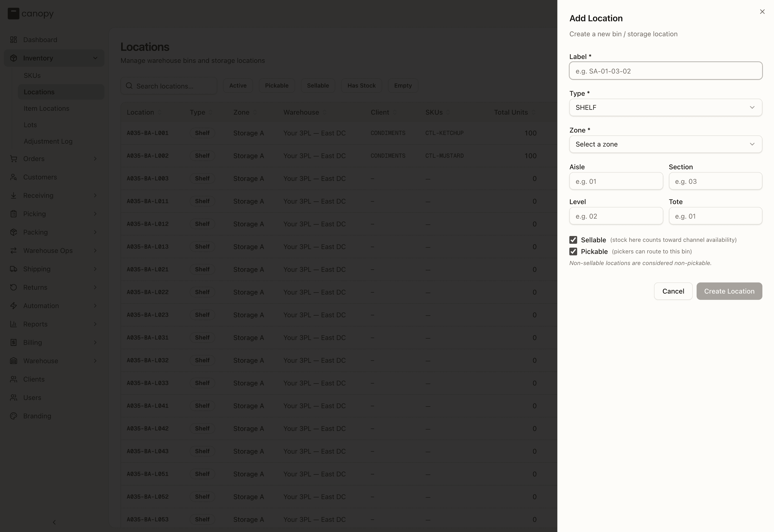
Task: Collapse the Inventory menu chevron
Action: coord(95,58)
